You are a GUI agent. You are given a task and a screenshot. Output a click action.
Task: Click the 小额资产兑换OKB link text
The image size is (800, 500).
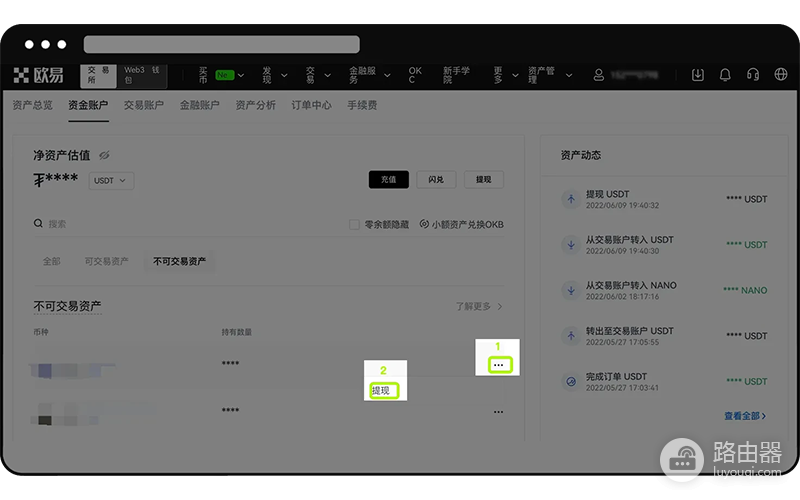tap(467, 224)
